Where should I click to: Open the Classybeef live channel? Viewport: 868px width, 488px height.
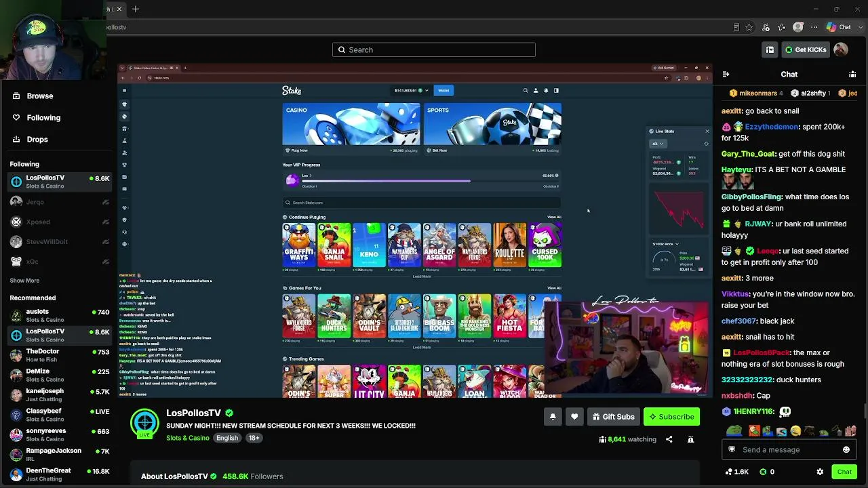tap(60, 415)
